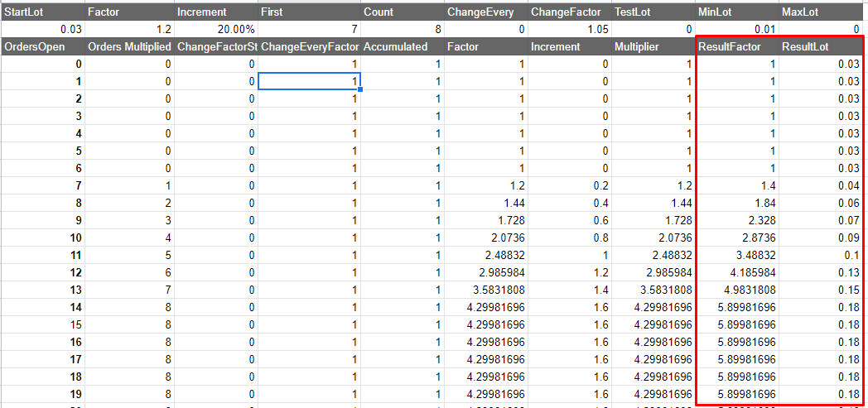
Task: Select the ResultFactor value 4.185984
Action: coord(737,272)
